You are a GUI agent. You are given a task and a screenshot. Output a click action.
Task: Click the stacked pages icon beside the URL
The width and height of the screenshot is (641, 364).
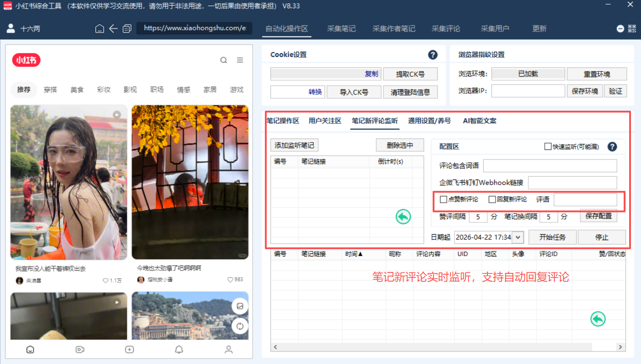[x=127, y=29]
